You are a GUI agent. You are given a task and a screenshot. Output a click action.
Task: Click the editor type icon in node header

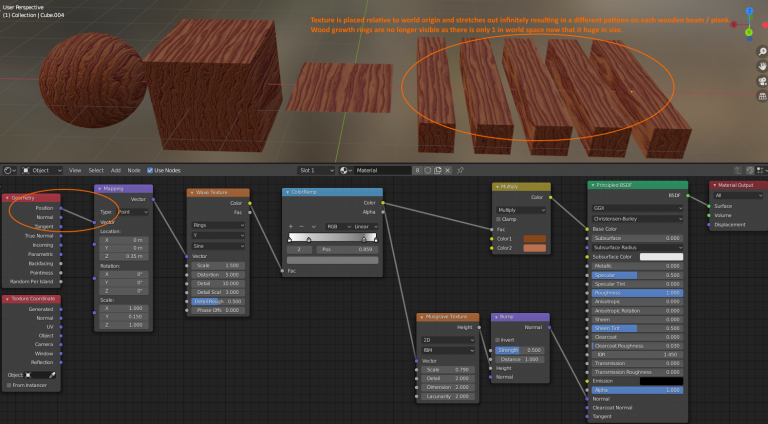coord(10,170)
